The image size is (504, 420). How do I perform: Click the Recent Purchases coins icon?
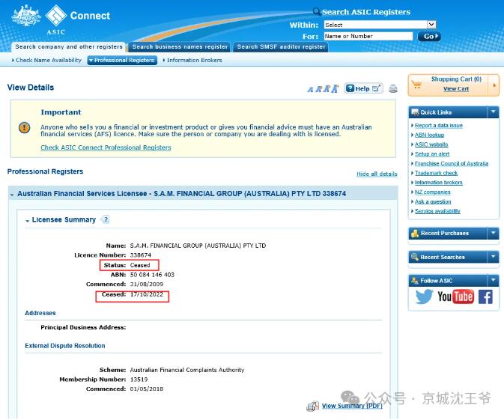pyautogui.click(x=415, y=234)
